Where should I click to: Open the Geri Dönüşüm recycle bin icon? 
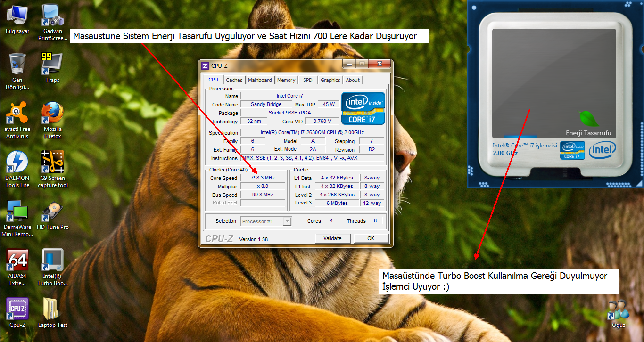[x=17, y=71]
